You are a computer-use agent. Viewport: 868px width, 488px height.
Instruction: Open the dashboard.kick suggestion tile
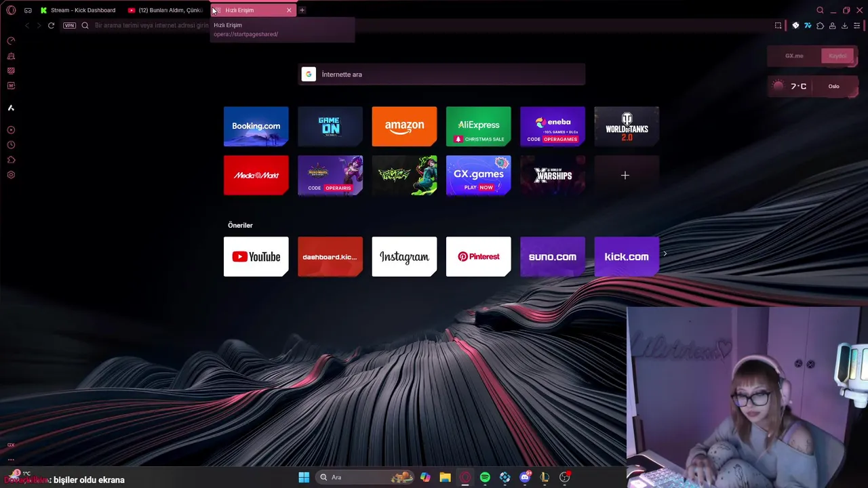click(330, 257)
